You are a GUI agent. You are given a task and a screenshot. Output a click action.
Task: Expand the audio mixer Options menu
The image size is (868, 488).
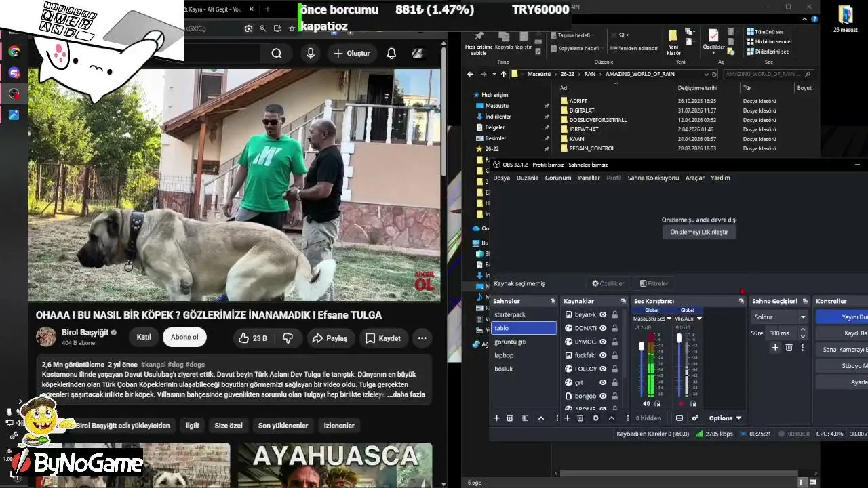click(x=725, y=418)
